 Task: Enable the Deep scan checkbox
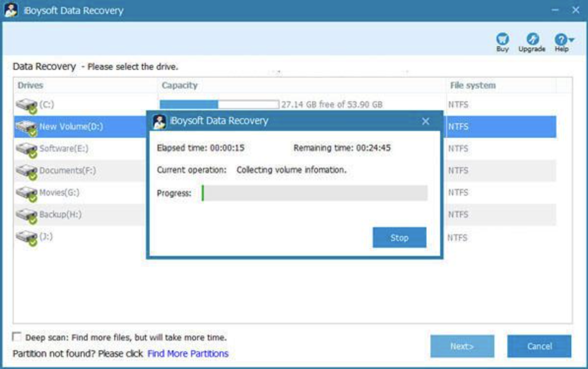tap(17, 337)
